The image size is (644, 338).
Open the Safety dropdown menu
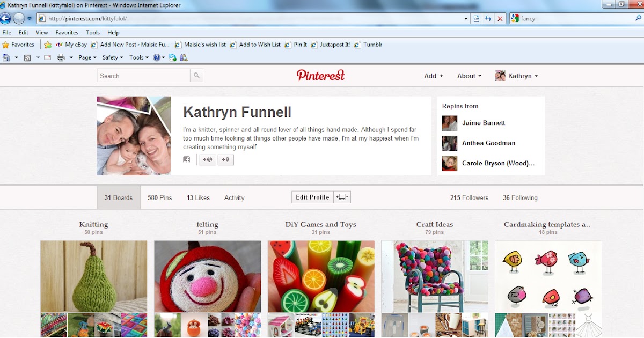point(112,57)
